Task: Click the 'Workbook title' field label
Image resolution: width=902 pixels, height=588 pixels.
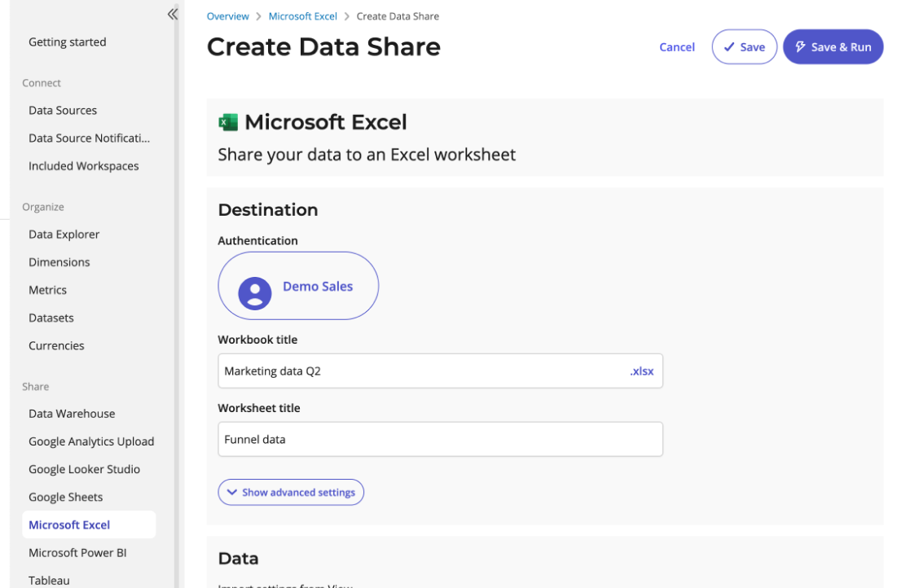Action: 257,340
